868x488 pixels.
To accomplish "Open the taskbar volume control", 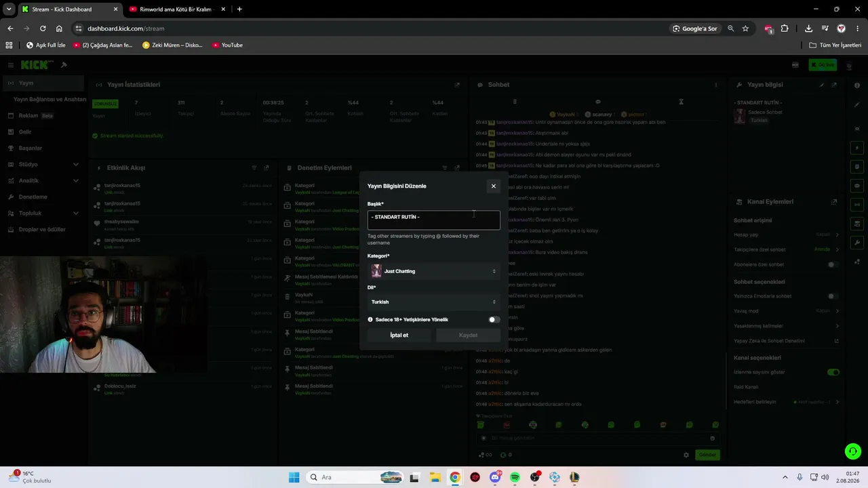I will click(x=825, y=477).
